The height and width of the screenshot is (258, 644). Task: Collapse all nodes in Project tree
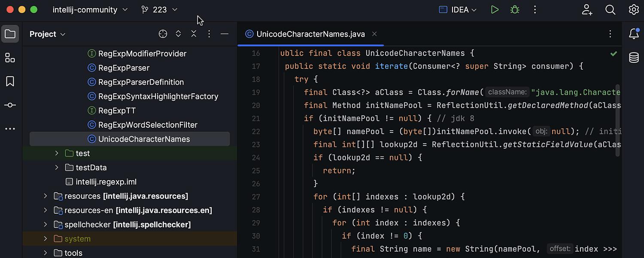coord(194,34)
